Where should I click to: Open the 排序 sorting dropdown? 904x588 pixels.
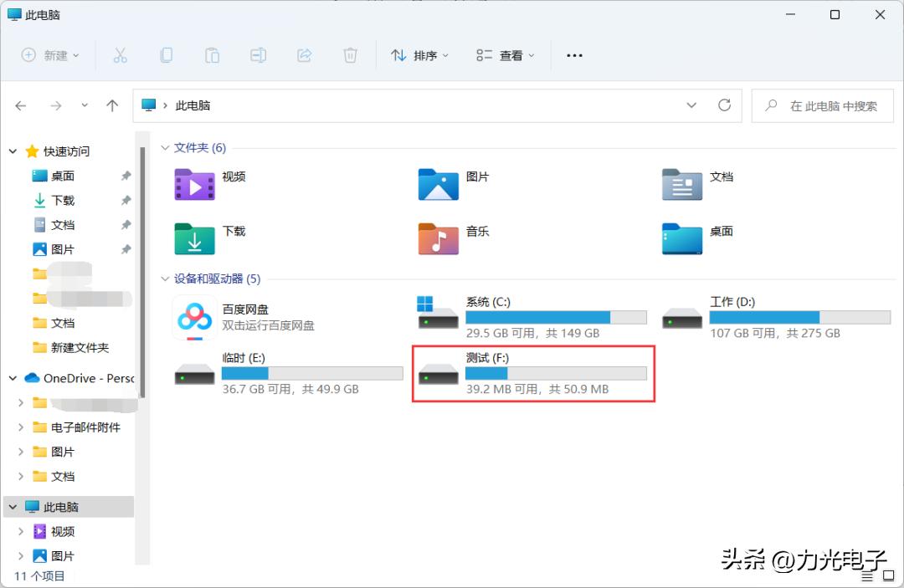click(x=419, y=55)
